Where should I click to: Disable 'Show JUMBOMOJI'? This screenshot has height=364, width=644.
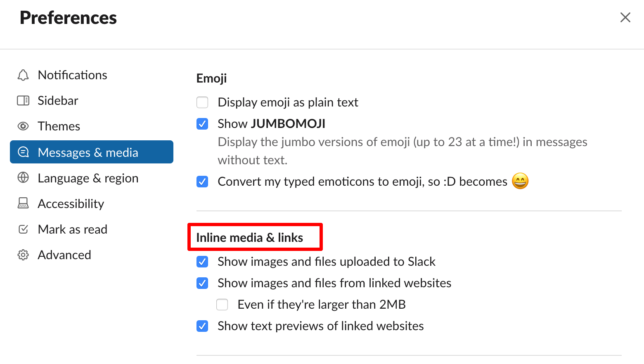(x=202, y=123)
